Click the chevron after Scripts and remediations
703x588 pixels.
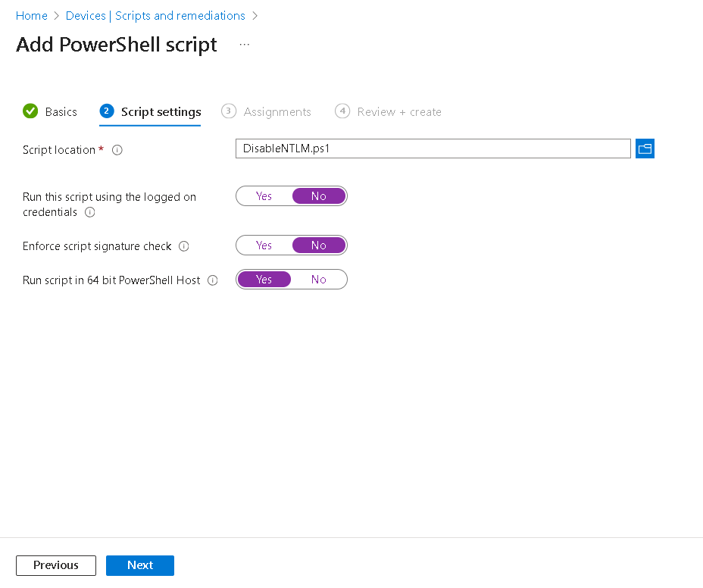[255, 16]
